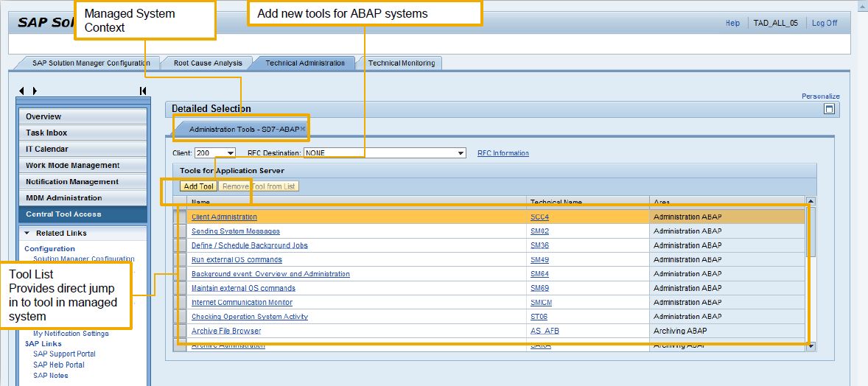Click Archiving ABAP cell in AS_AFB row
868x386 pixels.
[x=727, y=331]
